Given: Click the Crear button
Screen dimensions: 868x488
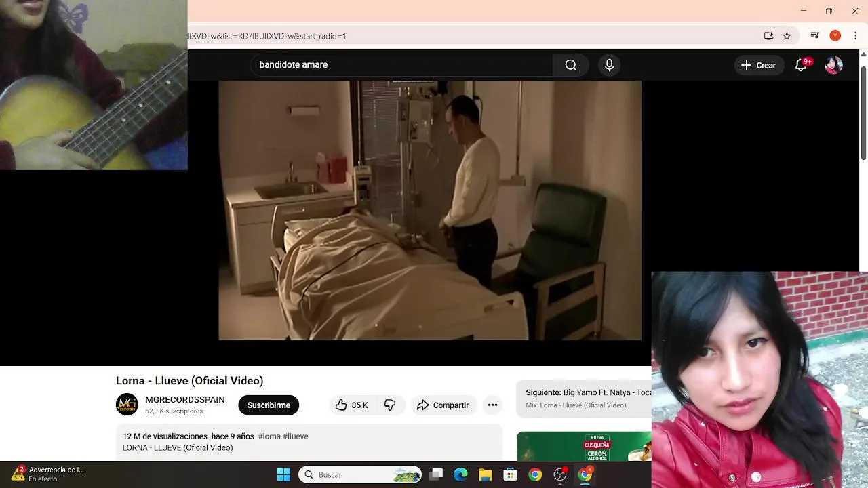Looking at the screenshot, I should point(759,65).
